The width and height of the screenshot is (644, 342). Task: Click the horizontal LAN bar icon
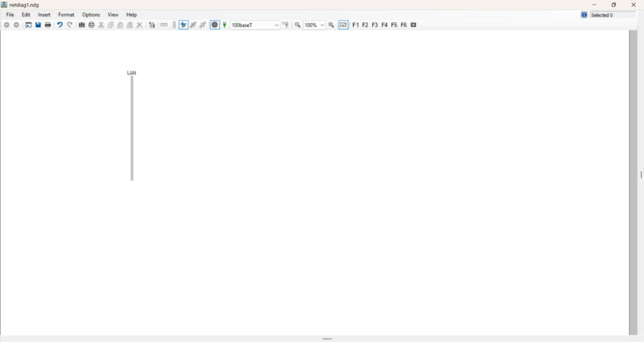[x=164, y=25]
